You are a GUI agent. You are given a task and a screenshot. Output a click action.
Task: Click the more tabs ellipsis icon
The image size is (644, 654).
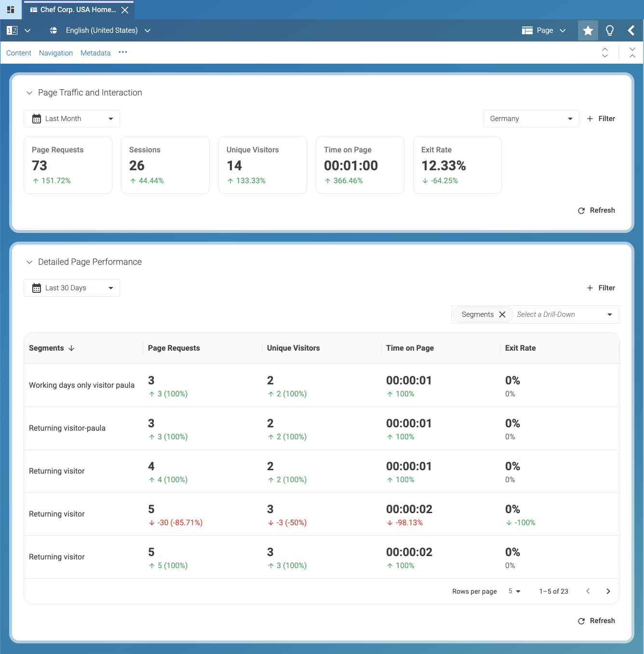tap(123, 53)
